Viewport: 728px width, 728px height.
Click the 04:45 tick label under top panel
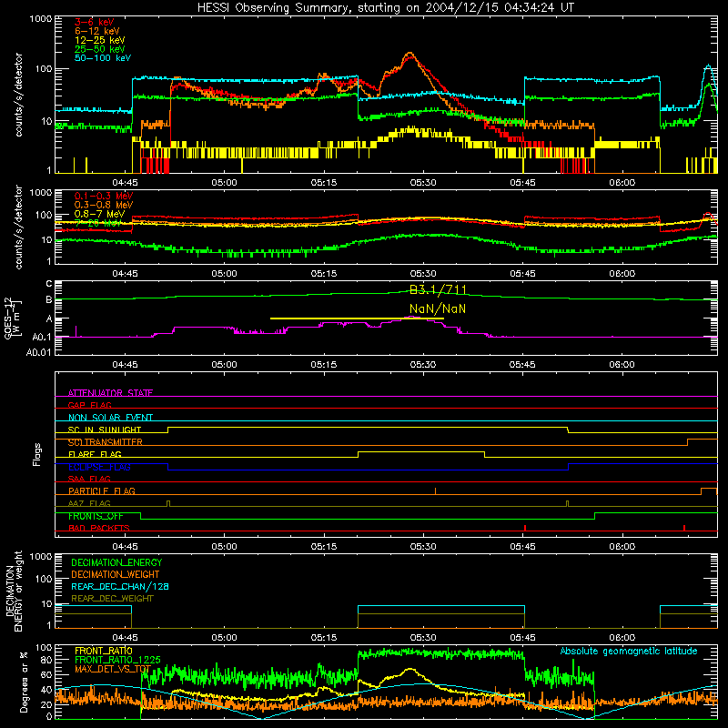(x=125, y=183)
